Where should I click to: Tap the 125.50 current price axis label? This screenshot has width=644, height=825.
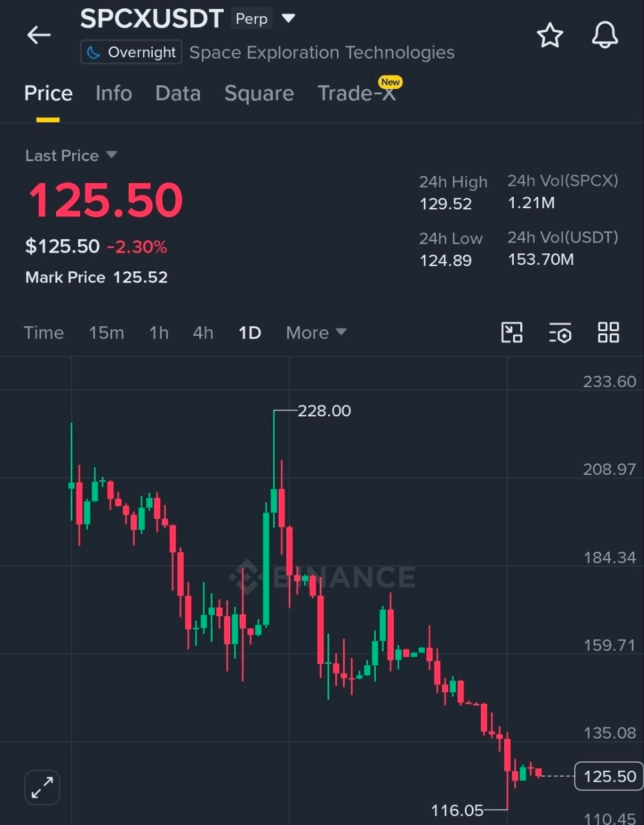(609, 776)
